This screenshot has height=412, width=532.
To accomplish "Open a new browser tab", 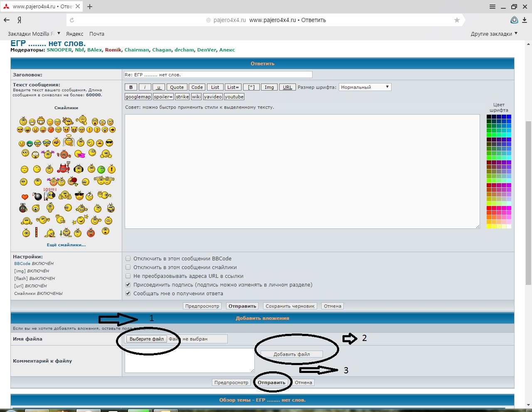I will [x=90, y=7].
